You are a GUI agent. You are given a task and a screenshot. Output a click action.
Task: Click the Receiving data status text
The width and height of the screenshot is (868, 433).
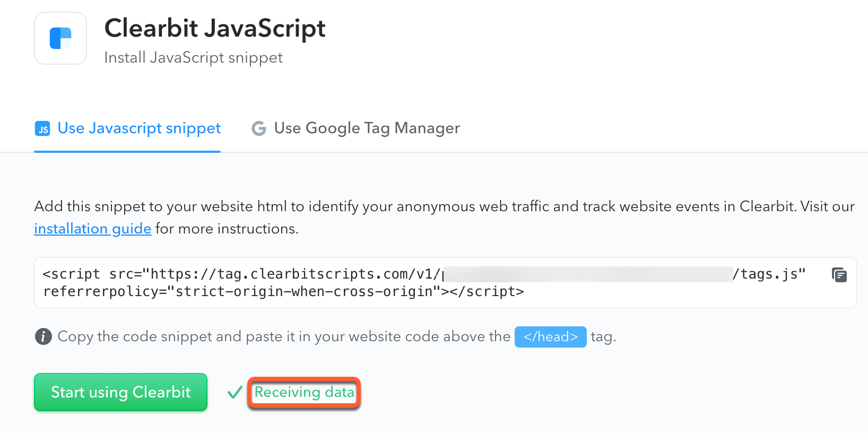pos(305,392)
